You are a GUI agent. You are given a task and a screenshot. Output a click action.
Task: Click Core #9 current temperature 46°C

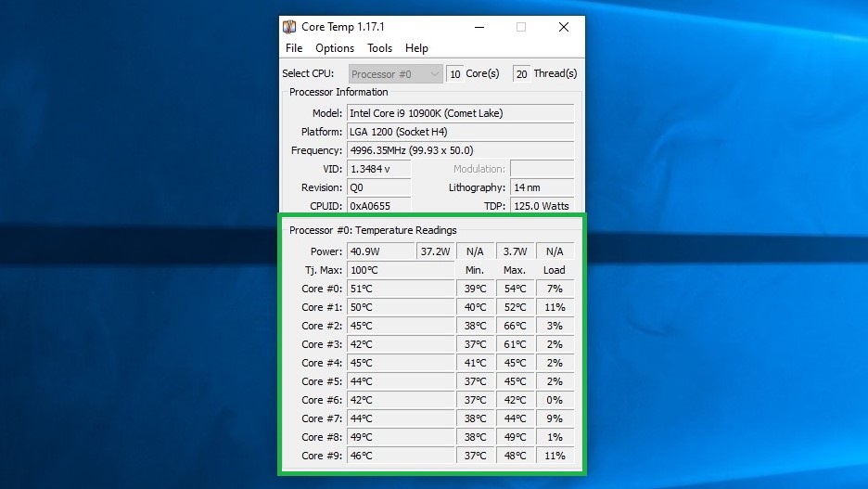401,456
